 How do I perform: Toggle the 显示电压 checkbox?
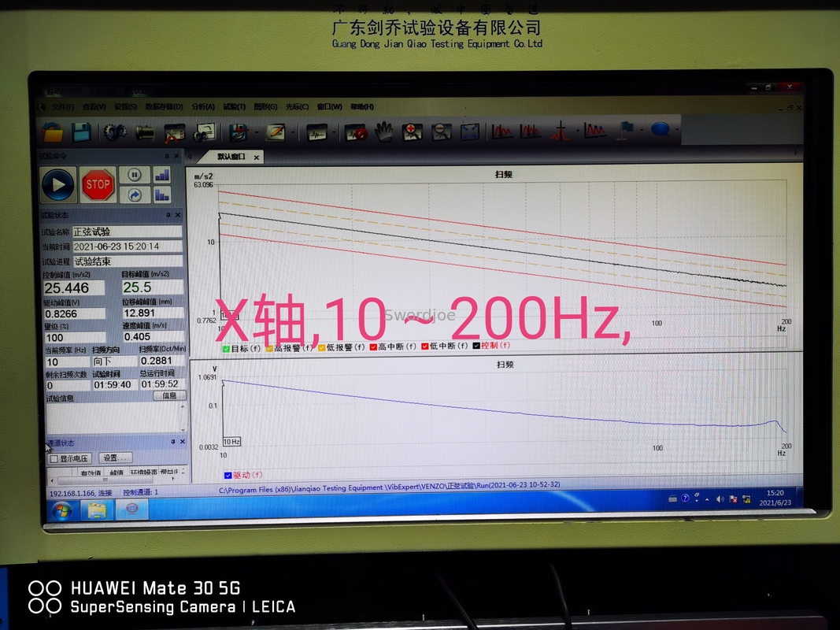[54, 458]
